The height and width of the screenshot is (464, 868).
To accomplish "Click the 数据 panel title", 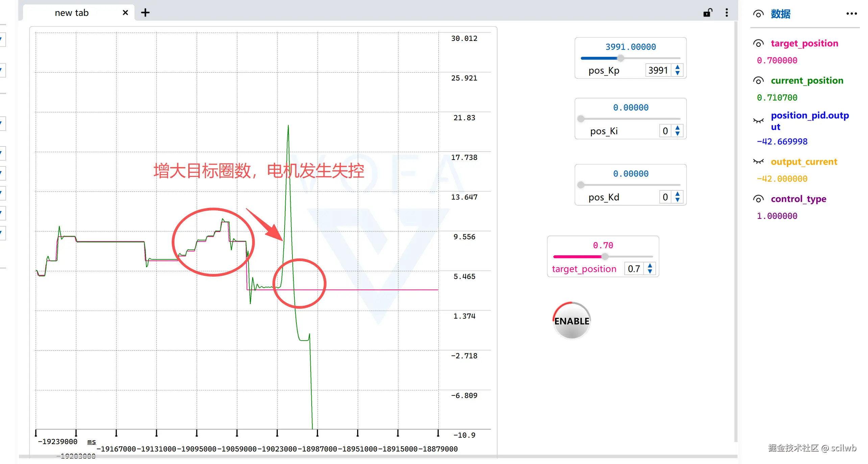I will pos(780,14).
